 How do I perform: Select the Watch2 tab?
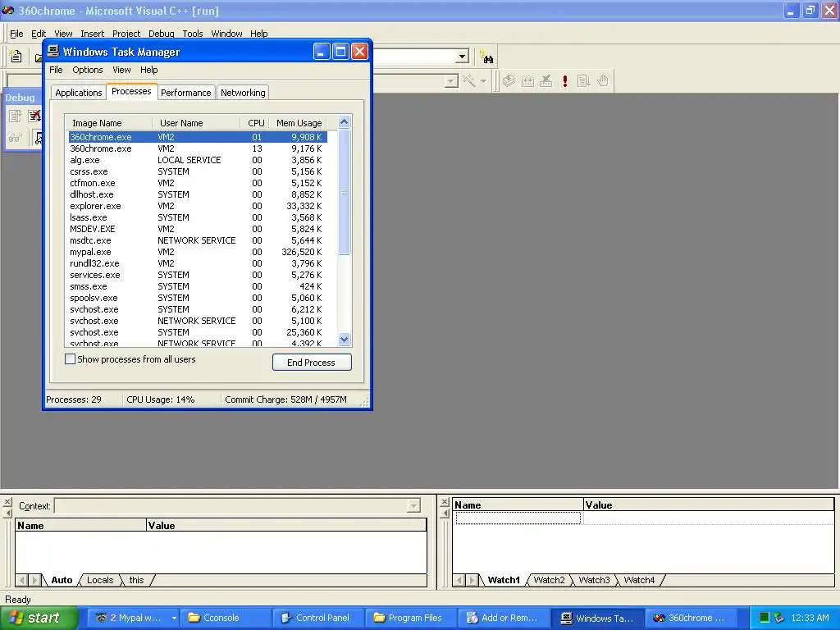click(x=549, y=580)
